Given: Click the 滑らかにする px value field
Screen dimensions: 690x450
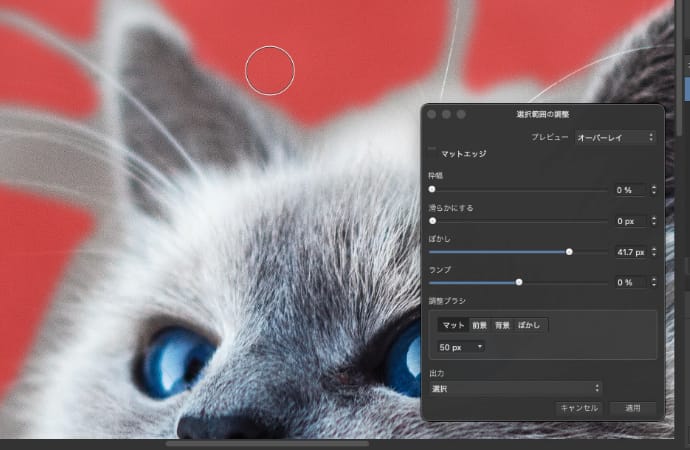Looking at the screenshot, I should [x=628, y=220].
